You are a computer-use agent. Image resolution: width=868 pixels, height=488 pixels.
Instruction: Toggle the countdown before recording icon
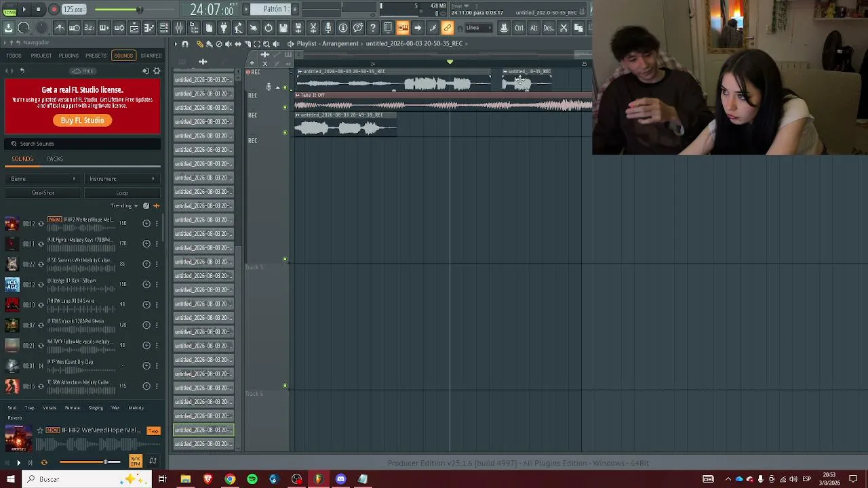click(90, 28)
